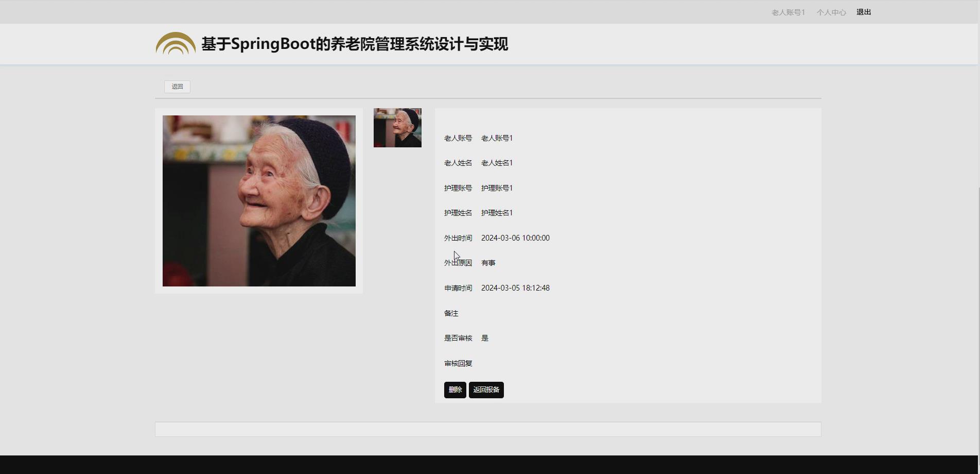The image size is (980, 474).
Task: Click the SpringBoot system title heading
Action: point(354,45)
